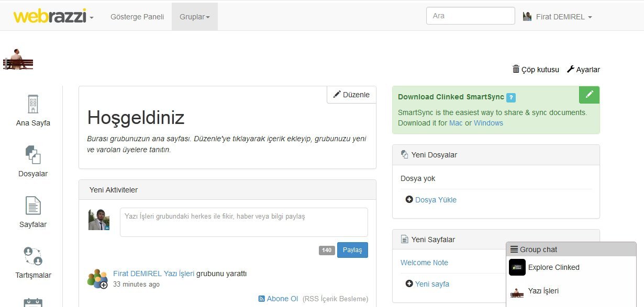Click the SmartSync help question mark
The width and height of the screenshot is (644, 307).
tap(511, 97)
